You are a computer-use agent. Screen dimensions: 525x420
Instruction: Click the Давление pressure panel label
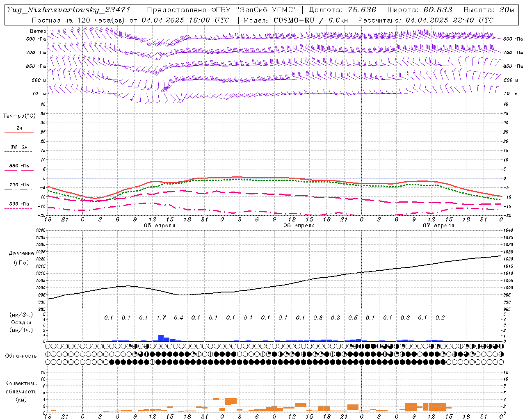tap(21, 253)
